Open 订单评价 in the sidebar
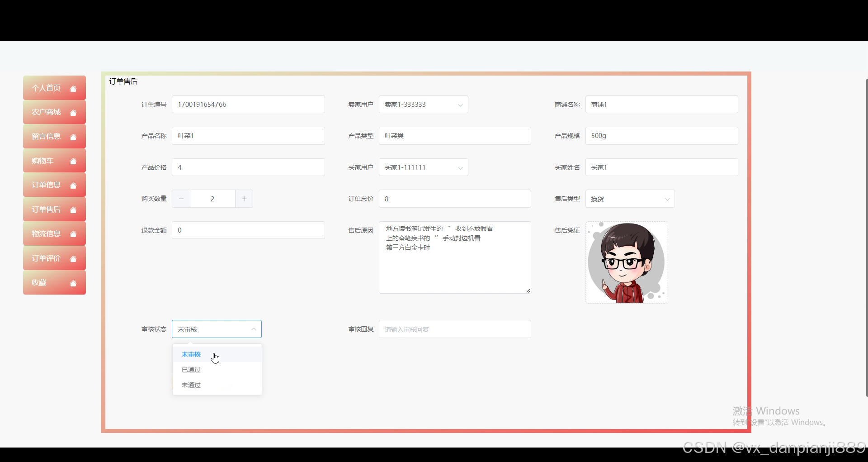This screenshot has width=868, height=462. 54,258
